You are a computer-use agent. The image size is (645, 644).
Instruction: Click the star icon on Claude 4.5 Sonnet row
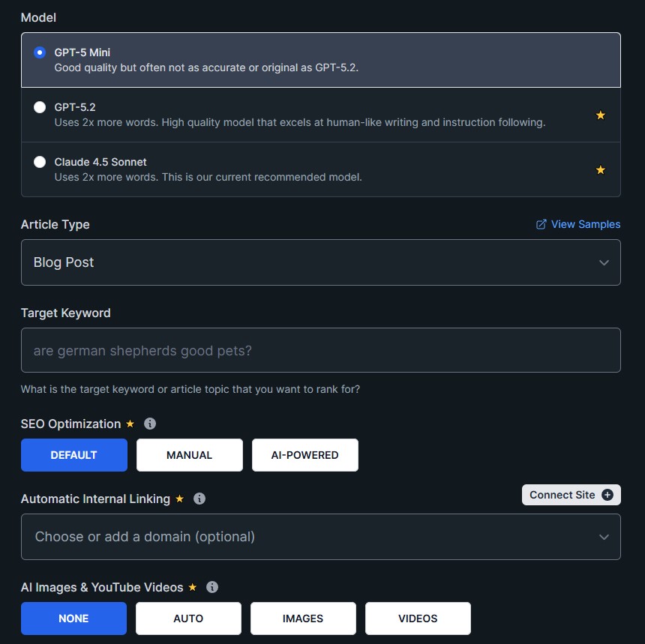600,170
